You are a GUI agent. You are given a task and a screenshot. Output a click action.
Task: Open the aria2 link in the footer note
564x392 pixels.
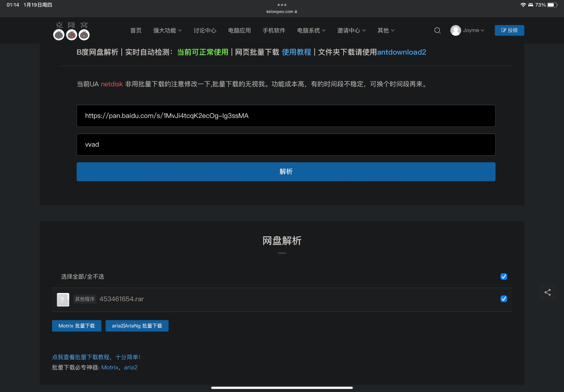pos(131,367)
